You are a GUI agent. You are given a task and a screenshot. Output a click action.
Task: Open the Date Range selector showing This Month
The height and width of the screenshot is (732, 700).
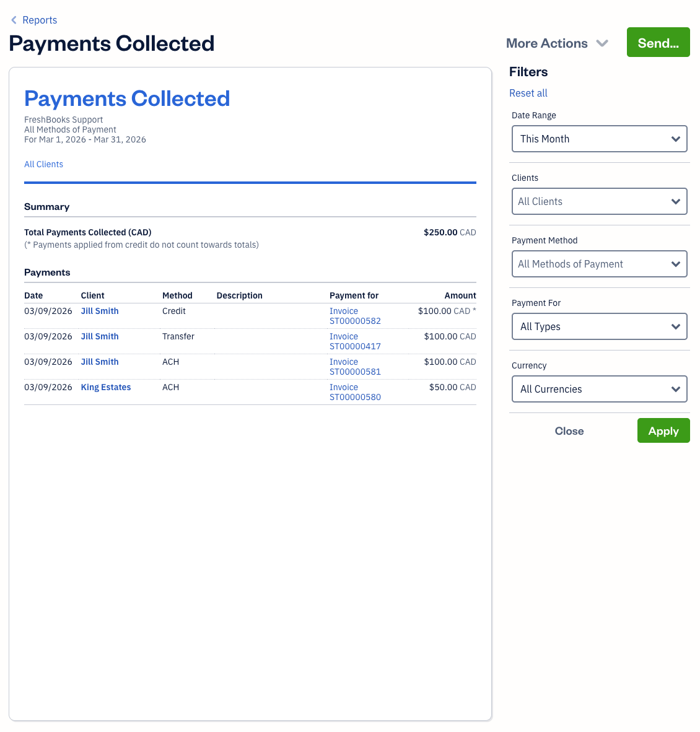[x=599, y=139]
